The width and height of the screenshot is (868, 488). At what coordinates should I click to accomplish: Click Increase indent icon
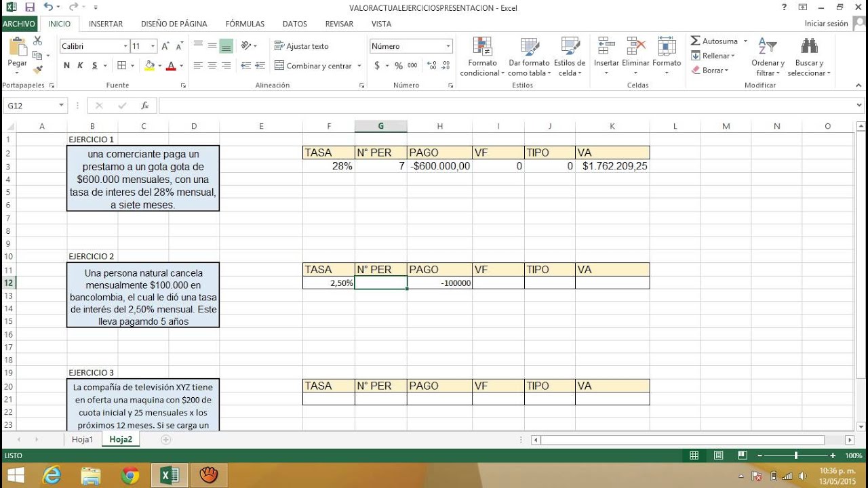tap(260, 66)
